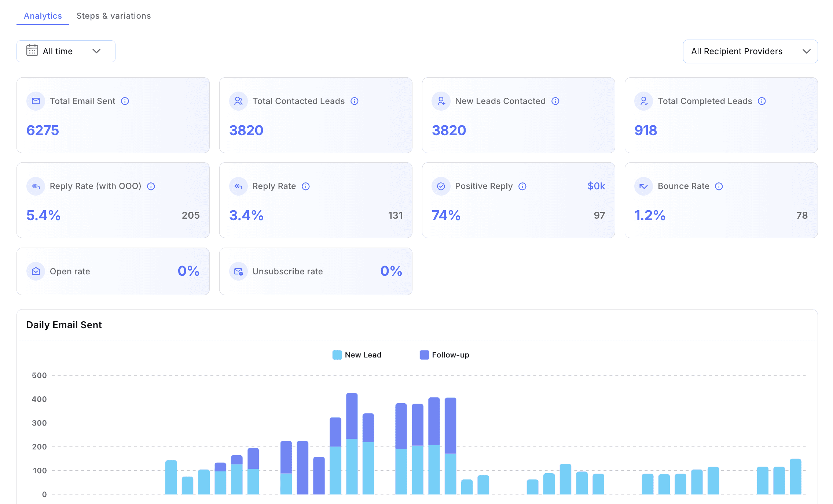
Task: Click the $0k value on Positive Reply
Action: tap(596, 186)
